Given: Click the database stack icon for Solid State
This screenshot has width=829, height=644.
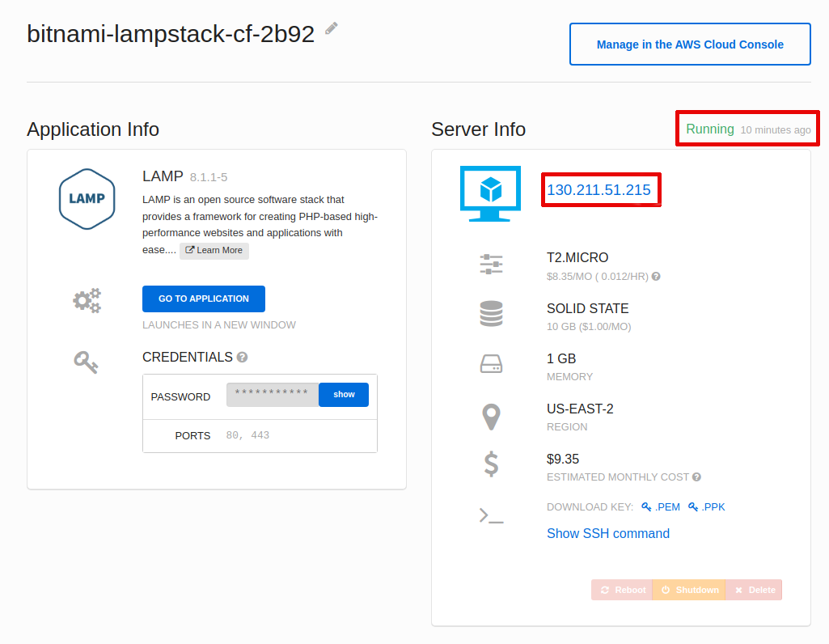Looking at the screenshot, I should pos(491,314).
